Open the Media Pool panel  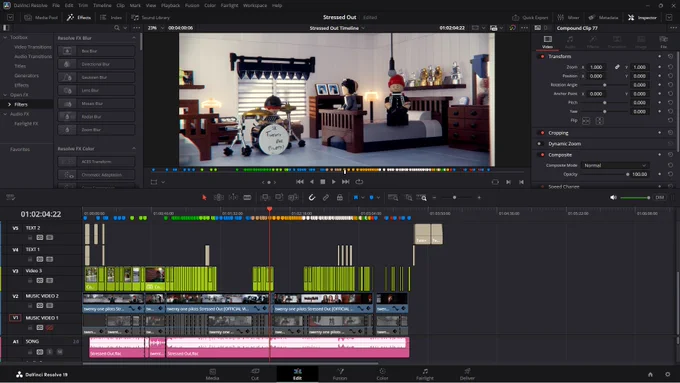pyautogui.click(x=41, y=17)
